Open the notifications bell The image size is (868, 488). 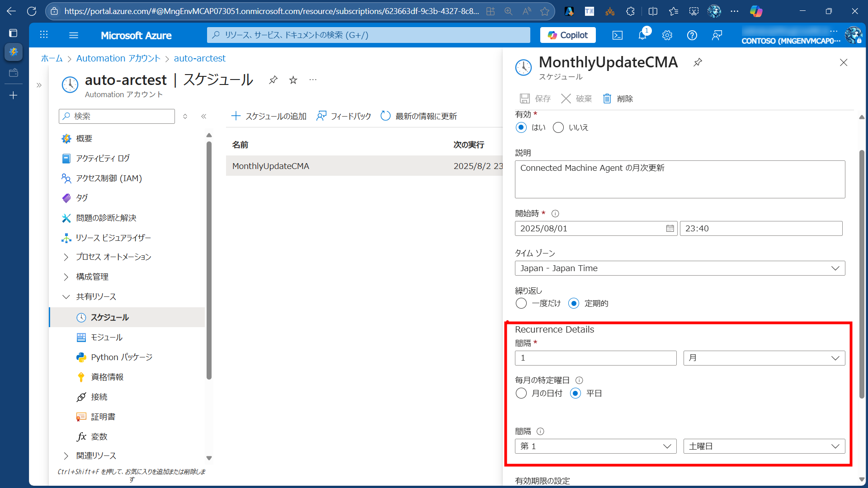(642, 35)
